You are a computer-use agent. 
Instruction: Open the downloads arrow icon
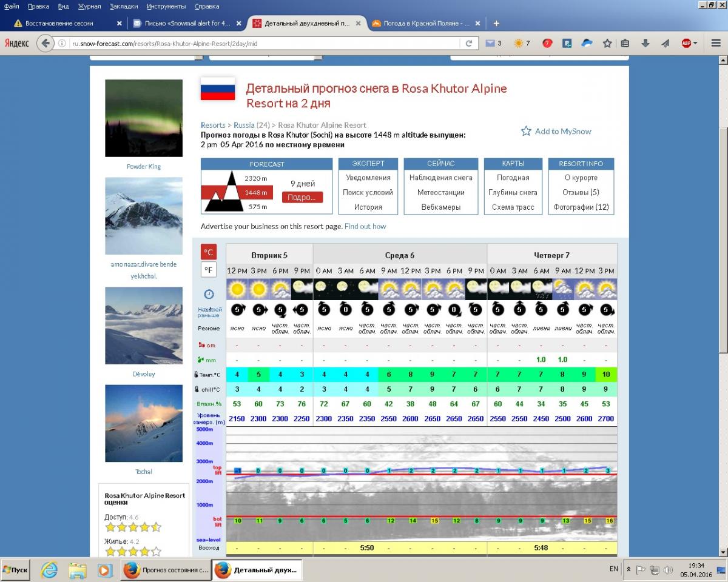[645, 43]
